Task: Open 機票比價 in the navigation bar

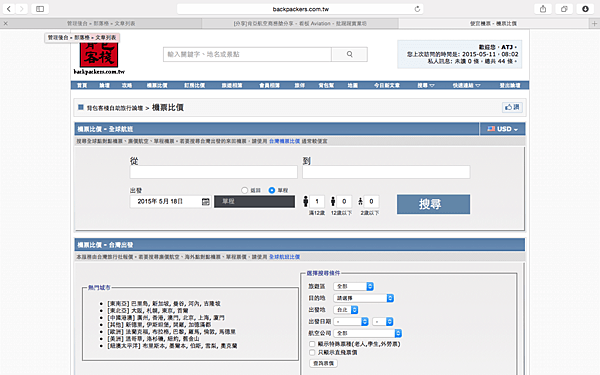Action: click(157, 85)
